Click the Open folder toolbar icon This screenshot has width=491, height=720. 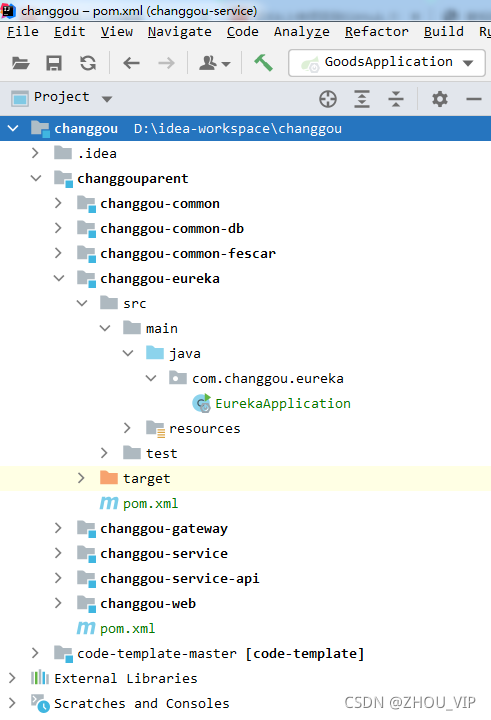point(21,63)
